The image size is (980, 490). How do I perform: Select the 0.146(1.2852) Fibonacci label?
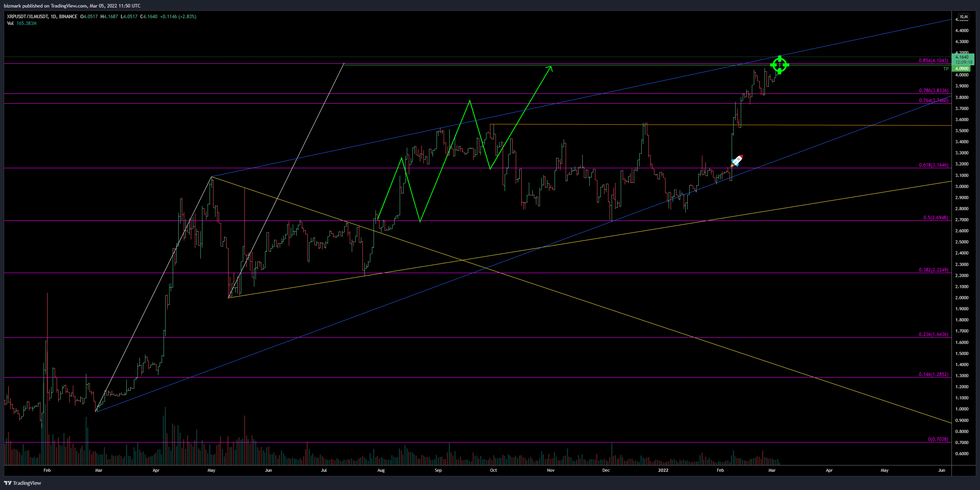tap(934, 374)
